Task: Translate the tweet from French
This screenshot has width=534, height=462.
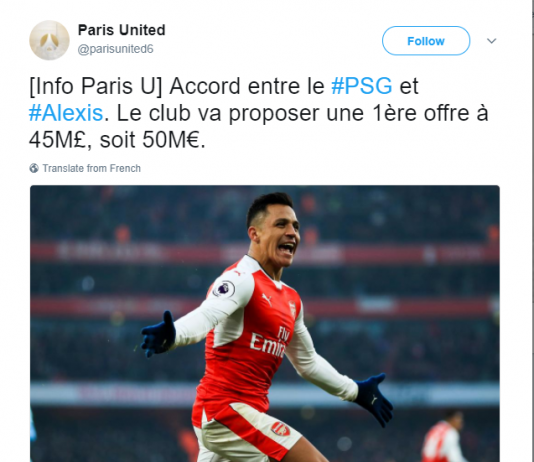Action: click(91, 168)
